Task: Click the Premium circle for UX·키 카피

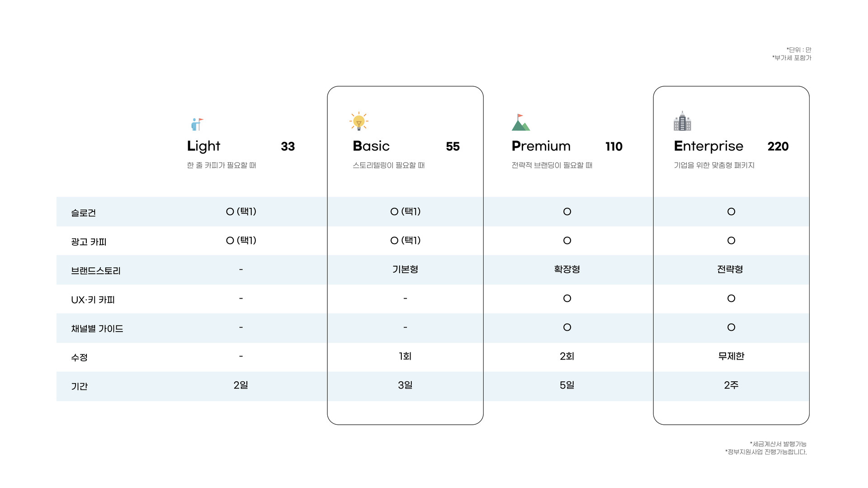Action: pos(567,298)
